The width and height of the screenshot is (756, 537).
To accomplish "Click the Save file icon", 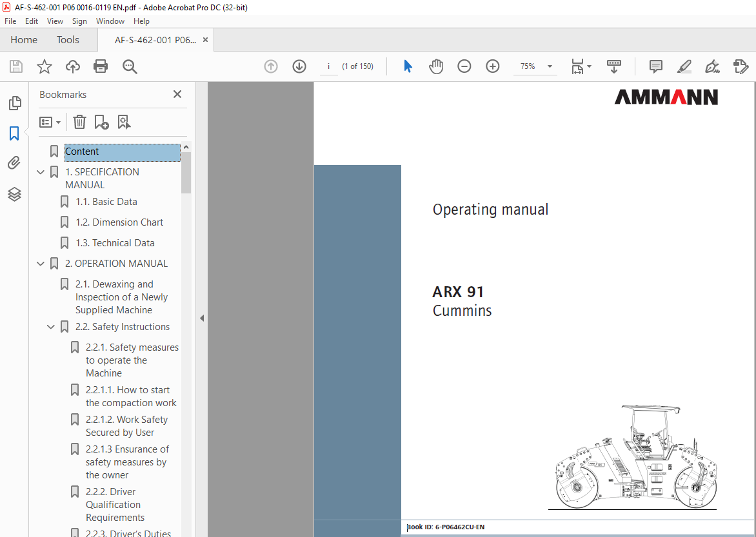I will pyautogui.click(x=16, y=66).
